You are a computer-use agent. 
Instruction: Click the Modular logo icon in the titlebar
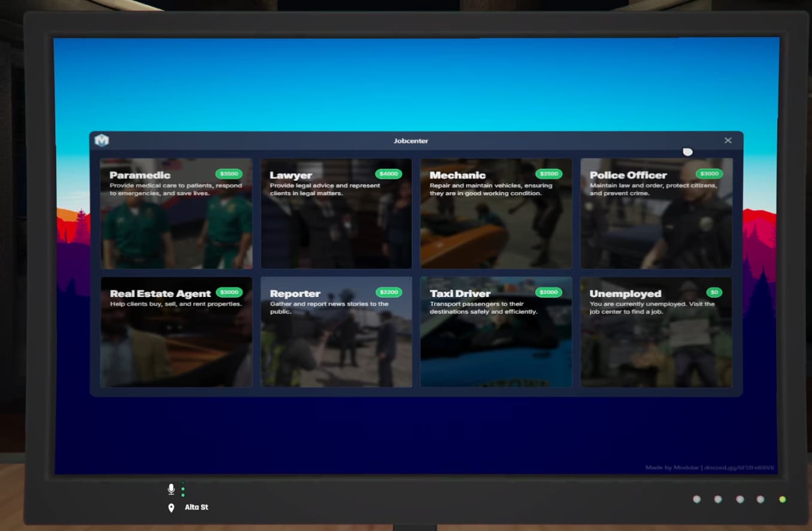pos(102,141)
